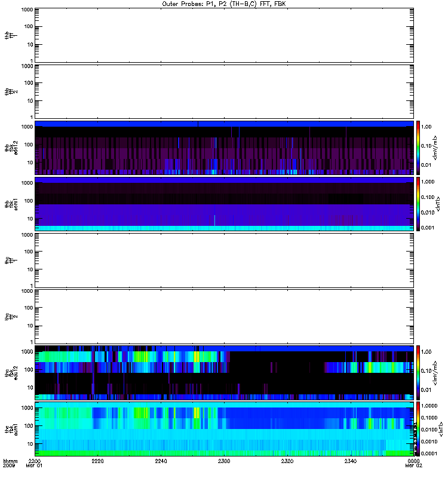Click the 2200 time axis label
This screenshot has width=448, height=478.
coord(34,461)
